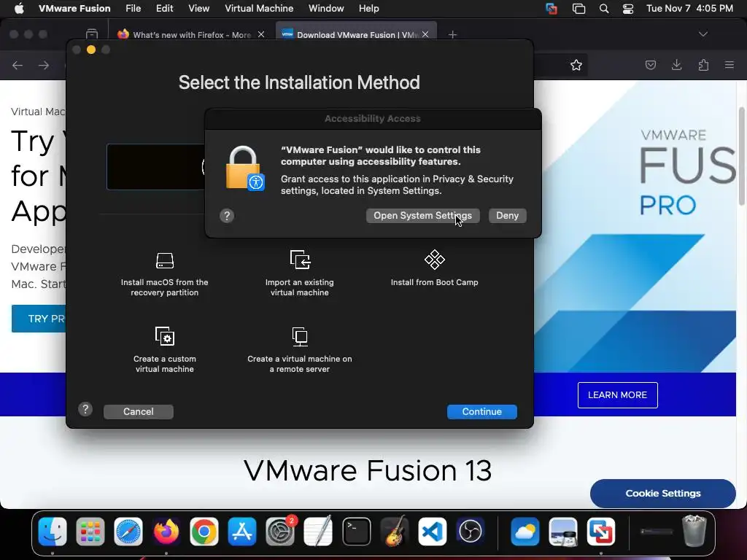
Task: Open Cookie Settings on the webpage
Action: point(662,494)
